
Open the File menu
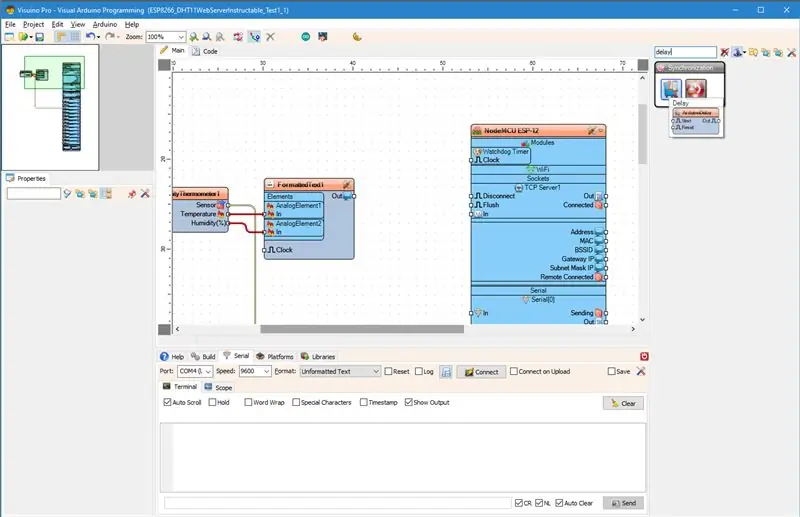click(x=10, y=24)
